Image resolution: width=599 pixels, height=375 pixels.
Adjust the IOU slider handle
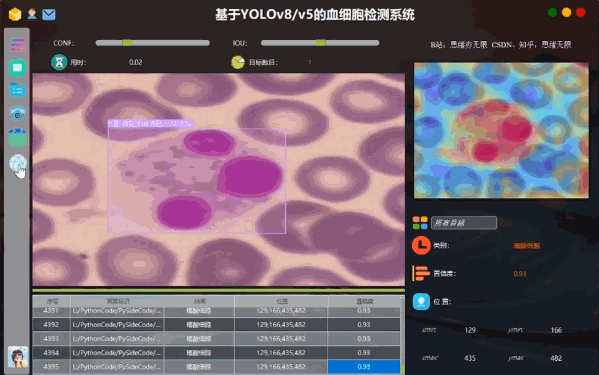click(x=321, y=43)
